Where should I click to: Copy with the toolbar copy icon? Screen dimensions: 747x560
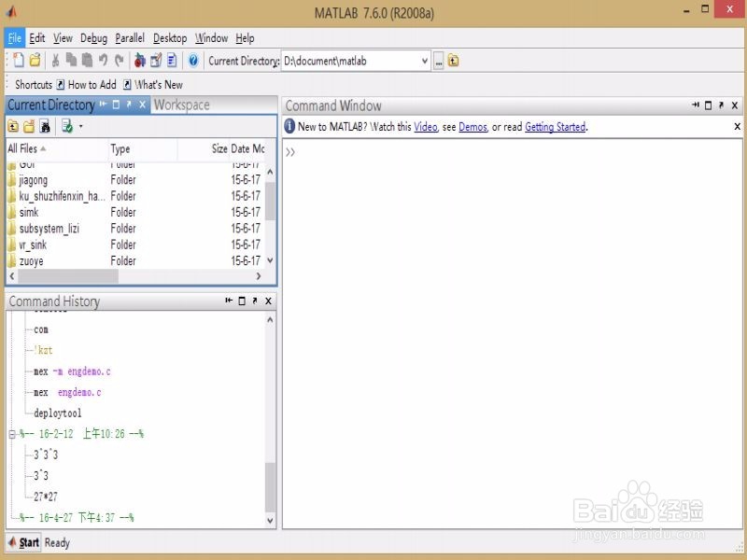(x=72, y=61)
